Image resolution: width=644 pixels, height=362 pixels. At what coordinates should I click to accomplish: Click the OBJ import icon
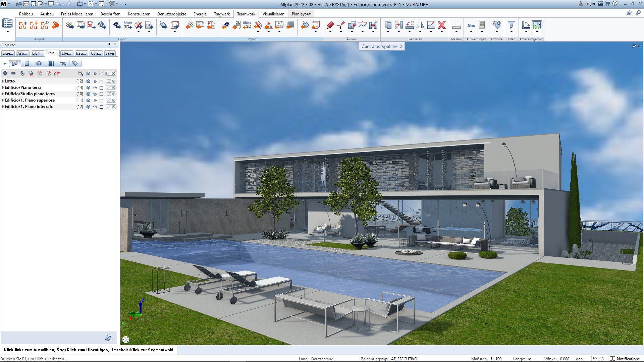pyautogui.click(x=236, y=25)
